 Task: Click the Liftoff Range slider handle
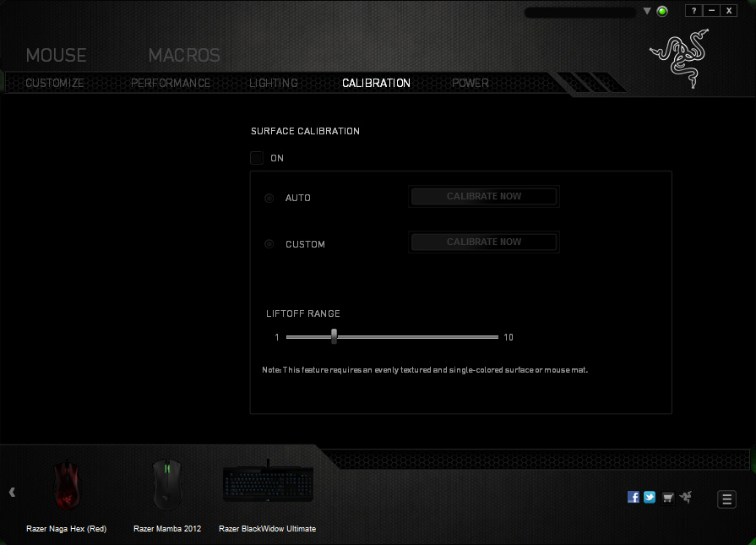tap(334, 336)
